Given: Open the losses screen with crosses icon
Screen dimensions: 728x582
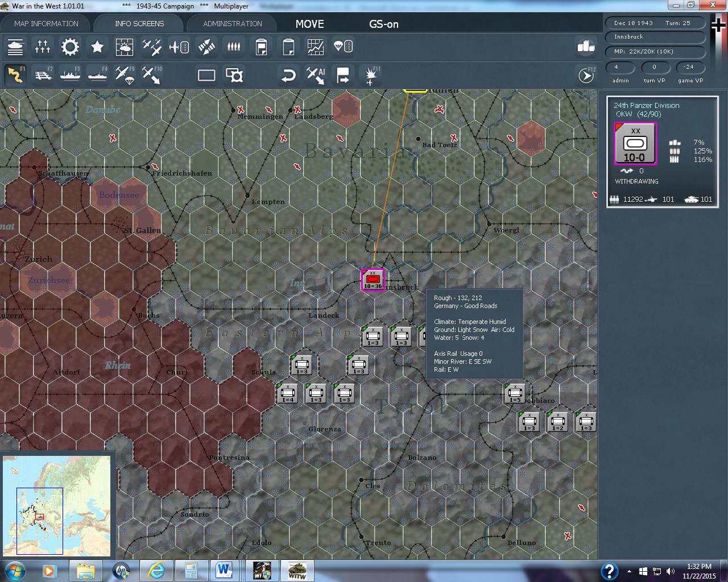Looking at the screenshot, I should coord(43,47).
